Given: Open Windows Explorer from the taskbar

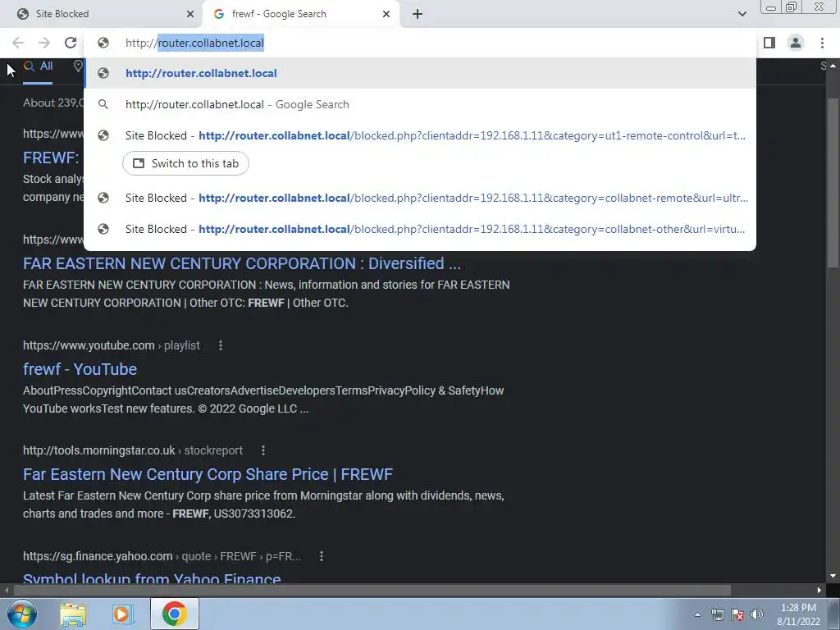Looking at the screenshot, I should (x=73, y=614).
